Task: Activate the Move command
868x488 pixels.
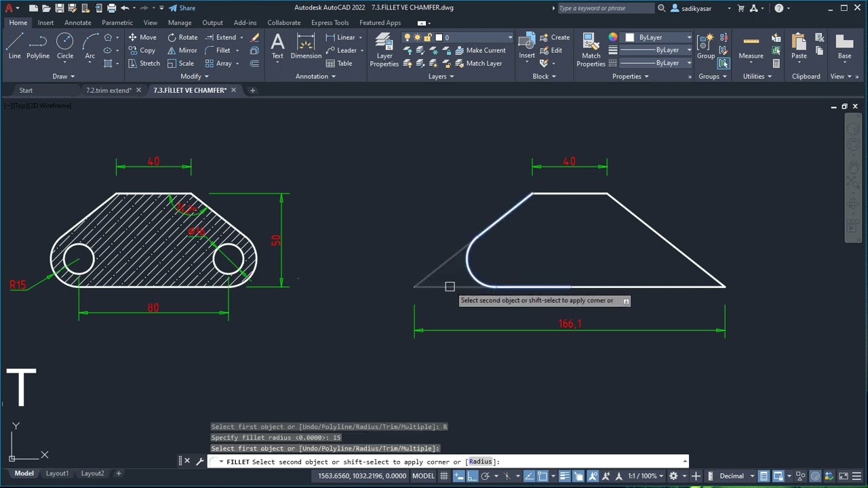Action: coord(142,37)
